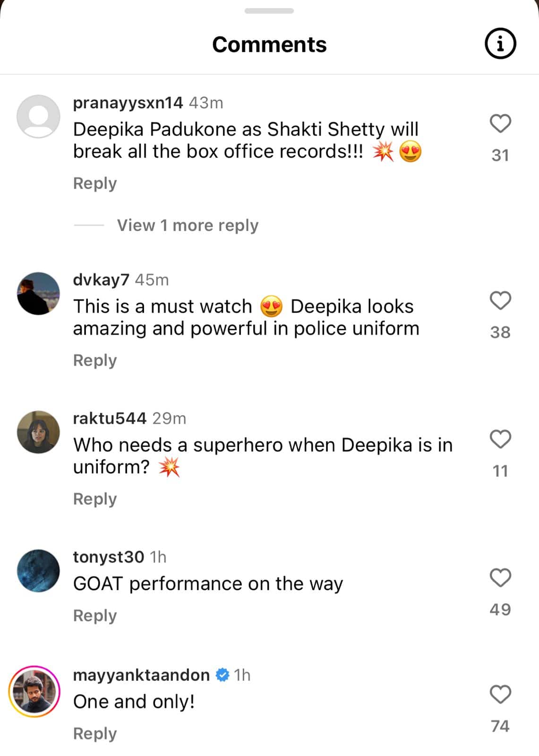The height and width of the screenshot is (756, 539).
Task: Open mayyanktaandon username link
Action: coord(141,675)
